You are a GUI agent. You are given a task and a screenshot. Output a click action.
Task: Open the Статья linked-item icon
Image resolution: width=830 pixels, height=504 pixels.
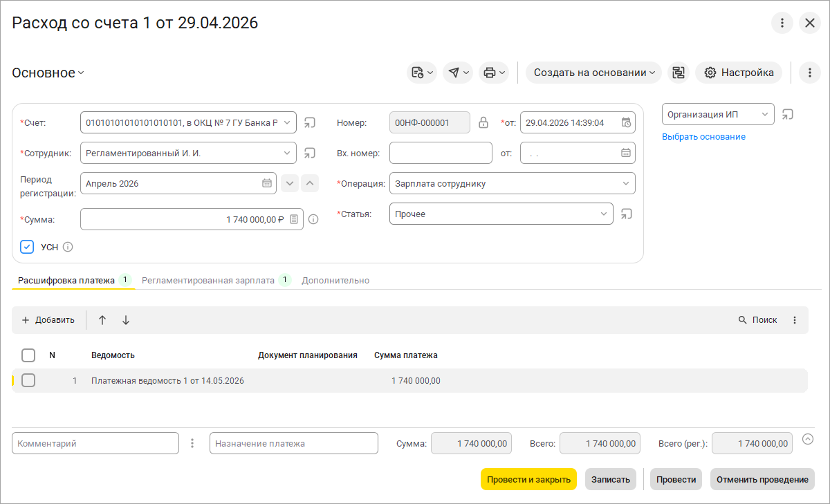click(627, 214)
